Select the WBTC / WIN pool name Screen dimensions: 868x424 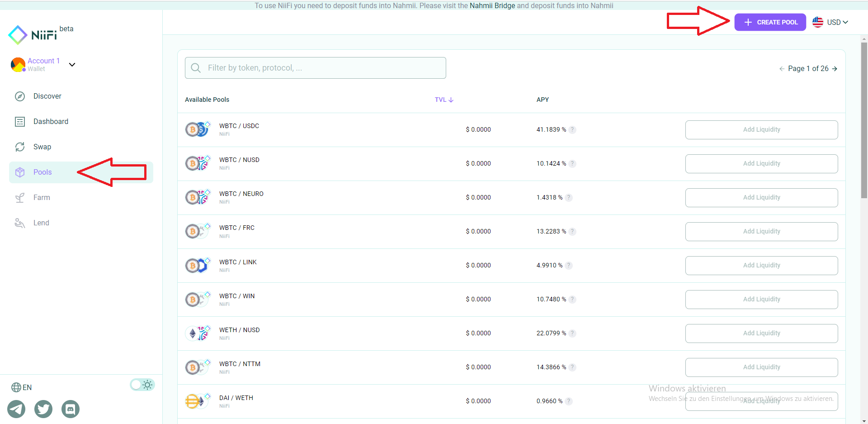[x=237, y=296]
